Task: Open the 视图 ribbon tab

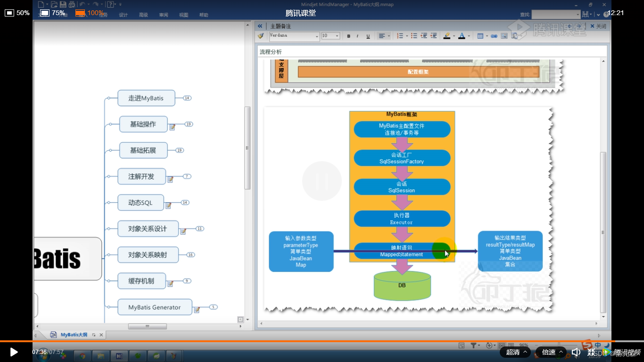Action: [183, 15]
